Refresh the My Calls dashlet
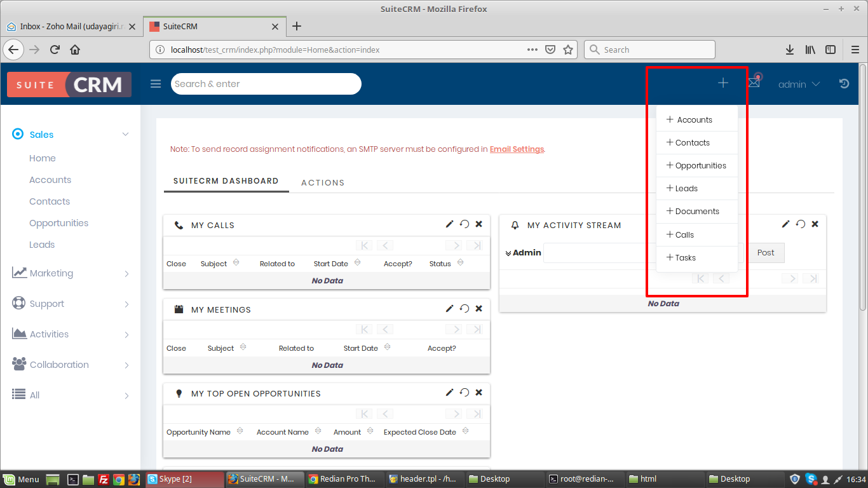The height and width of the screenshot is (488, 868). [465, 224]
